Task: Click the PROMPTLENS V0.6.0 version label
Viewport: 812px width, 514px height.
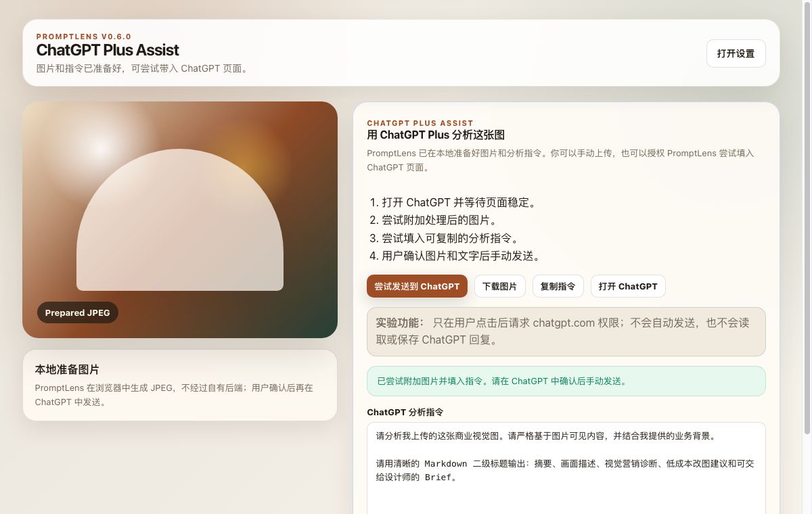Action: point(83,37)
